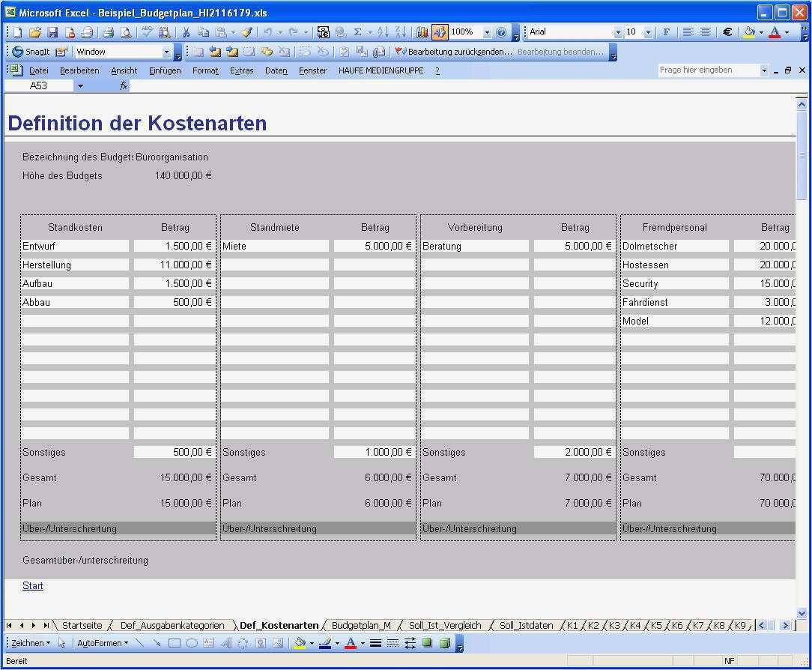Expand the AutoFormen drawing menu
812x670 pixels.
click(x=98, y=643)
